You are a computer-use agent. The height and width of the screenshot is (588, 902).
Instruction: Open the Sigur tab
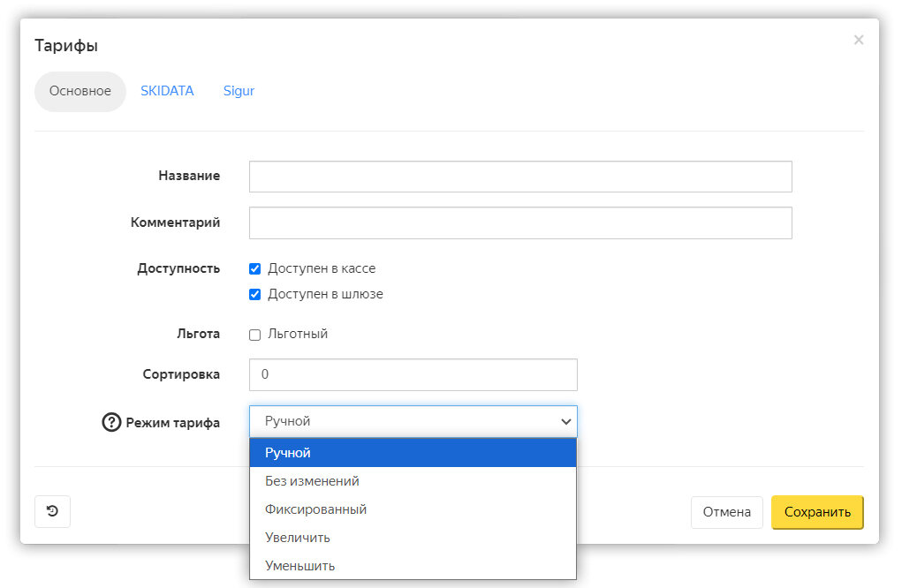click(x=239, y=91)
